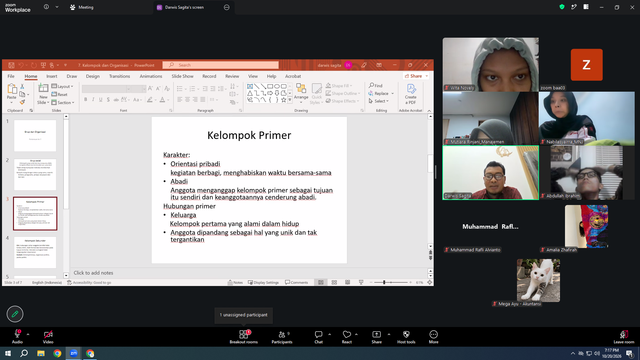The image size is (640, 360).
Task: Open the Select dropdown in Editing
Action: 379,101
